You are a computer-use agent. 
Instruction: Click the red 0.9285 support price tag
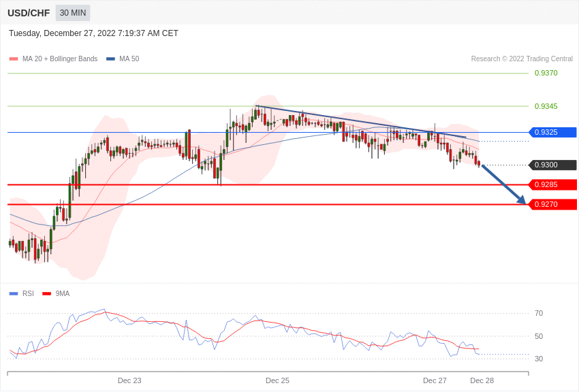553,184
